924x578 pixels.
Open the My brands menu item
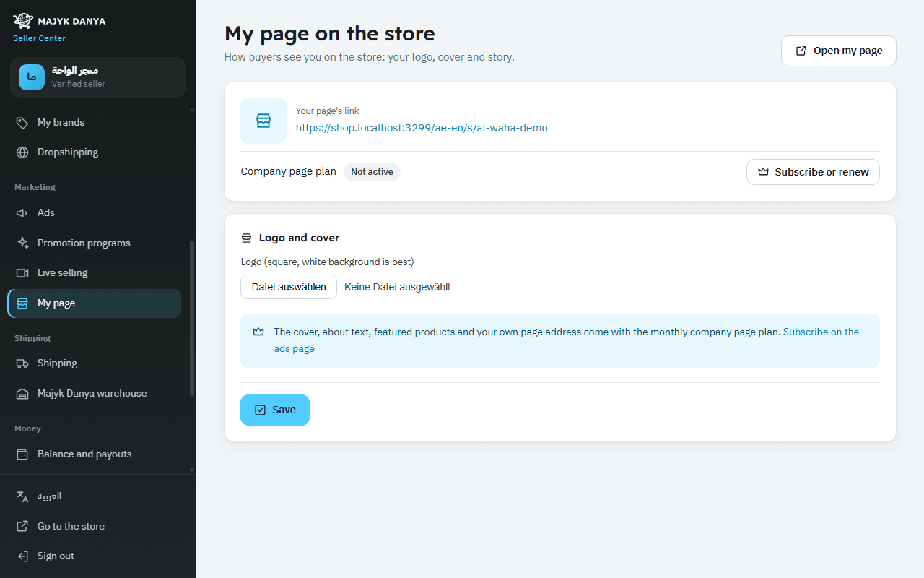click(x=95, y=123)
